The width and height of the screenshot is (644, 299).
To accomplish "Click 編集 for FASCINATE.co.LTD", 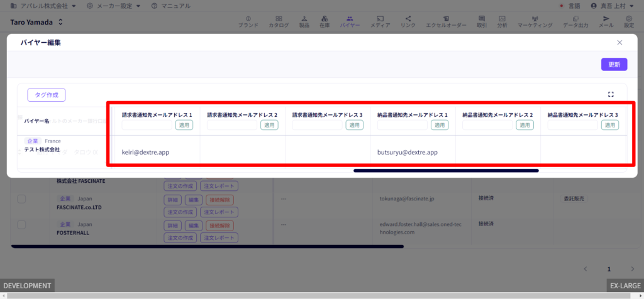I will coord(193,200).
